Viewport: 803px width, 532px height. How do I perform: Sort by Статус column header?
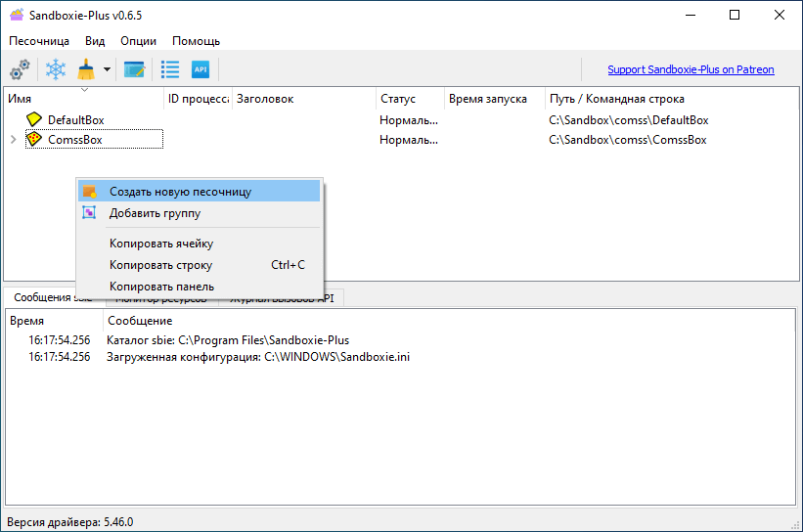410,99
